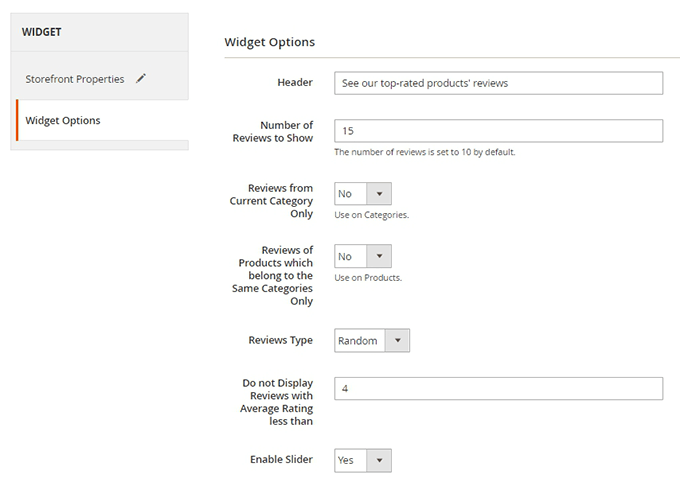Click into the Header text field

[x=498, y=83]
